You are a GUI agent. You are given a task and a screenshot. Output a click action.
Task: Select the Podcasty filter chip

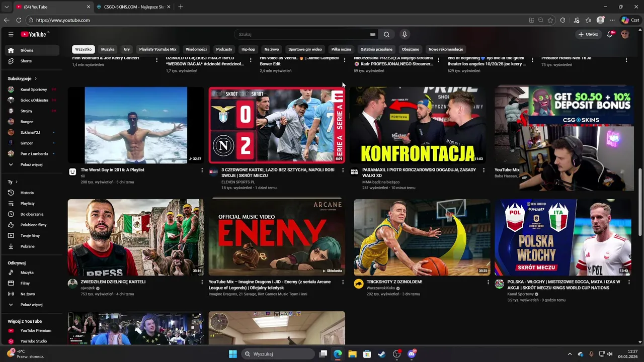[224, 49]
